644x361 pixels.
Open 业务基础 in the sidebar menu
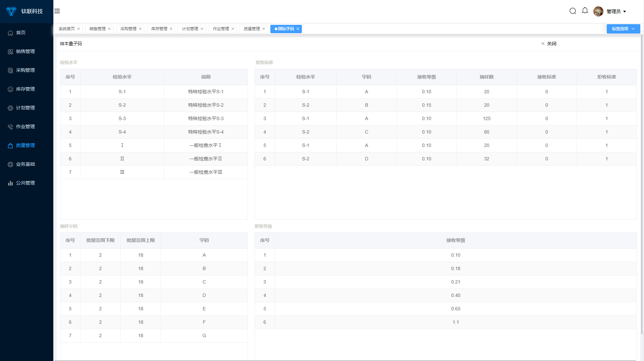pos(26,164)
